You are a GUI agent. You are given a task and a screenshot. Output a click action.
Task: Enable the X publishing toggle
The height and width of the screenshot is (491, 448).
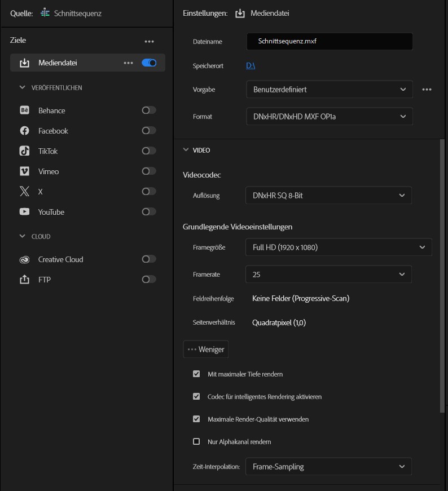tap(149, 192)
